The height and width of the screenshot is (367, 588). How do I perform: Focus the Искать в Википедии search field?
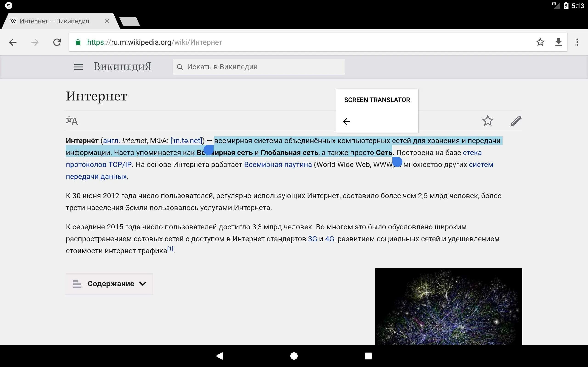point(259,67)
